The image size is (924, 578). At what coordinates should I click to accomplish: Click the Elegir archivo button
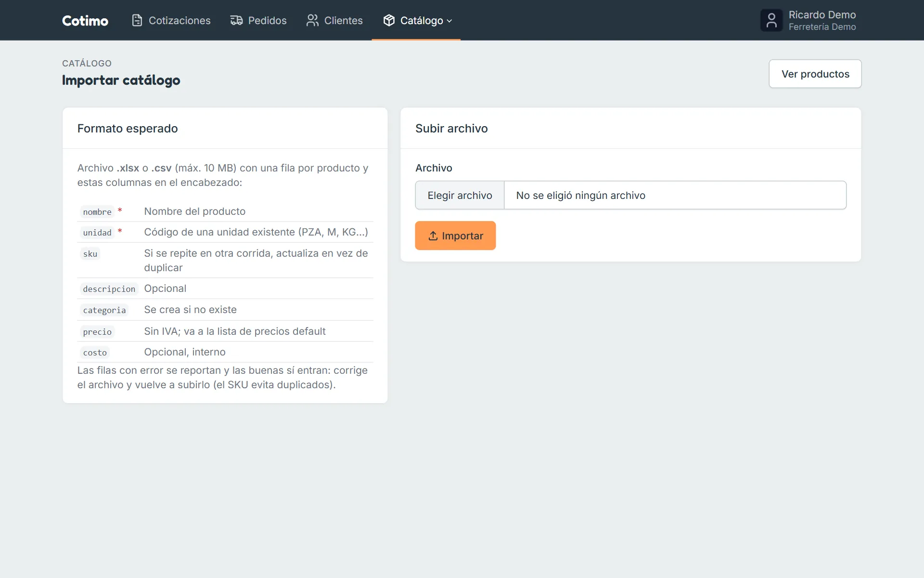pyautogui.click(x=460, y=195)
